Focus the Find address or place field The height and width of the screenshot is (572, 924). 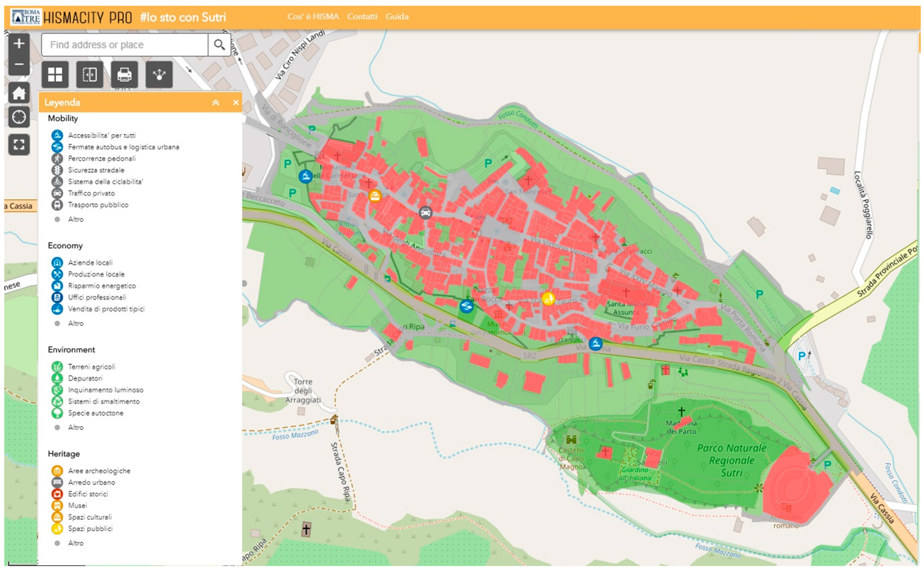click(x=125, y=45)
